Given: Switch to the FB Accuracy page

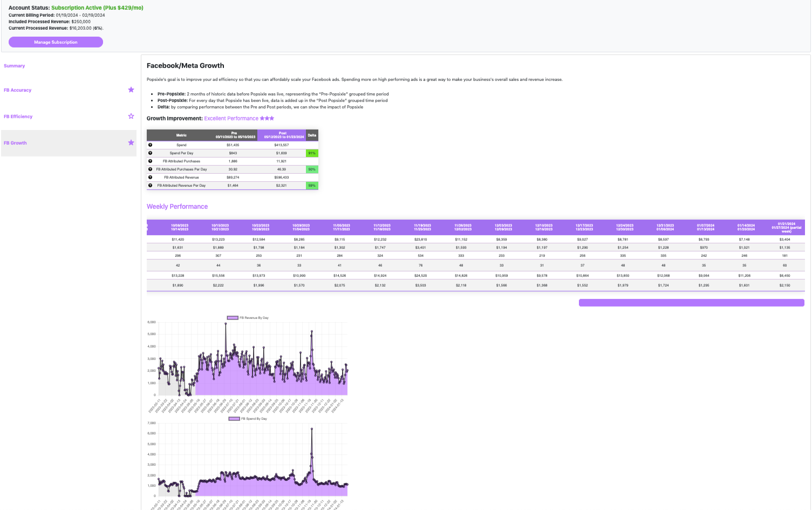Looking at the screenshot, I should 18,90.
